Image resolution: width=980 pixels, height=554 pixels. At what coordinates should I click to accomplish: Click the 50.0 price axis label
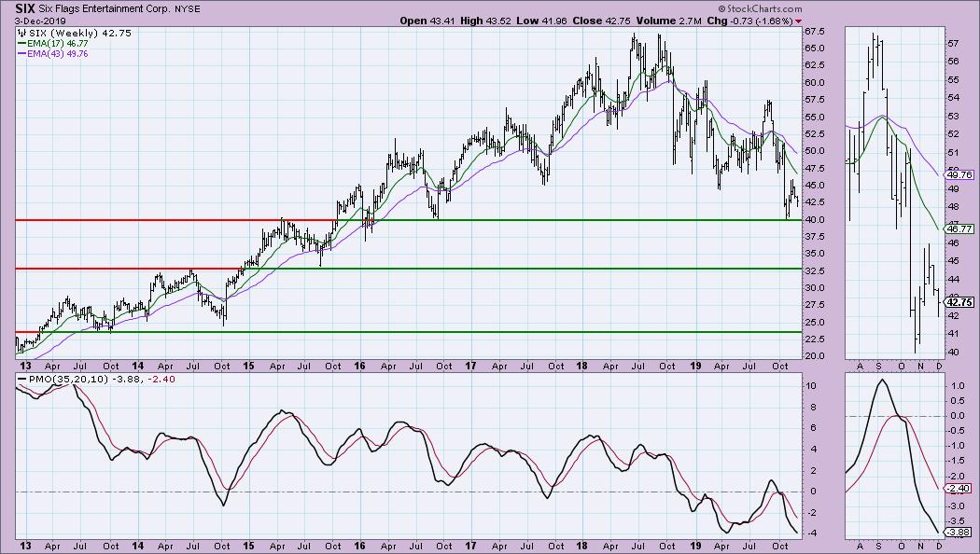pyautogui.click(x=813, y=151)
